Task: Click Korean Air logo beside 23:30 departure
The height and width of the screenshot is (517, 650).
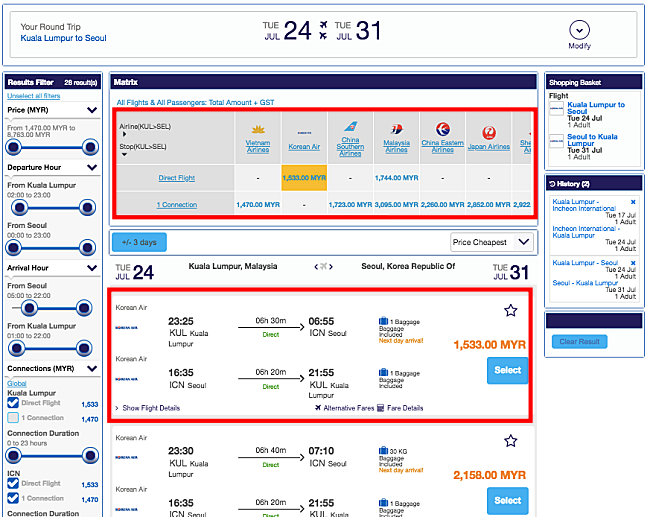Action: [x=126, y=457]
